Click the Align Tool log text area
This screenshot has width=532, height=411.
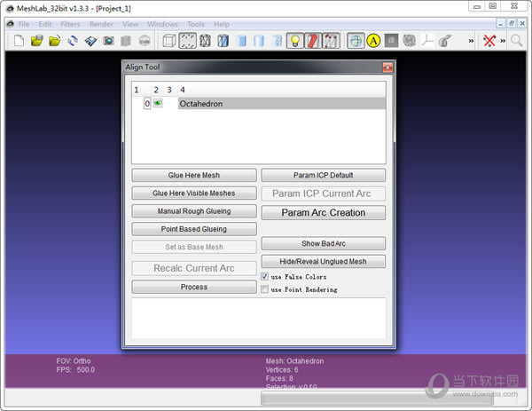(259, 319)
